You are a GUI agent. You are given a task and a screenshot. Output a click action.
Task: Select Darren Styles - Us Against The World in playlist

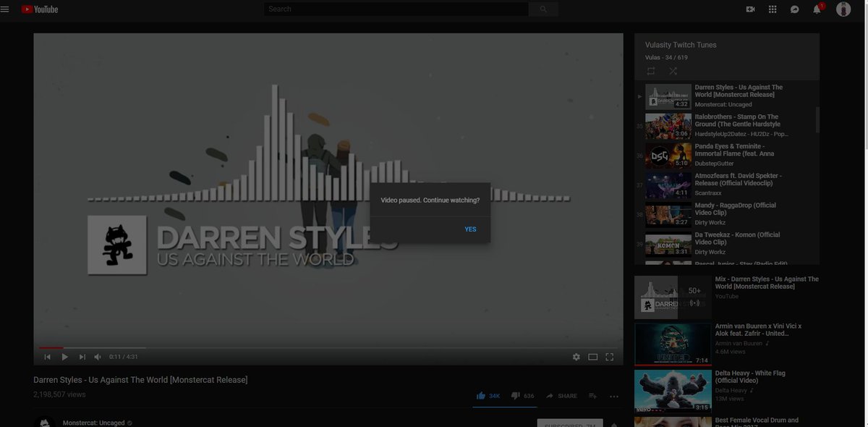click(x=727, y=96)
